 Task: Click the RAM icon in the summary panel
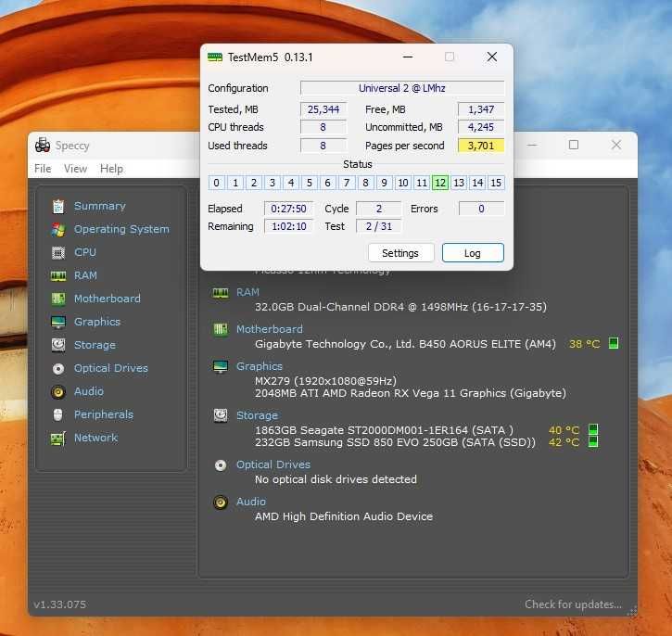click(221, 293)
